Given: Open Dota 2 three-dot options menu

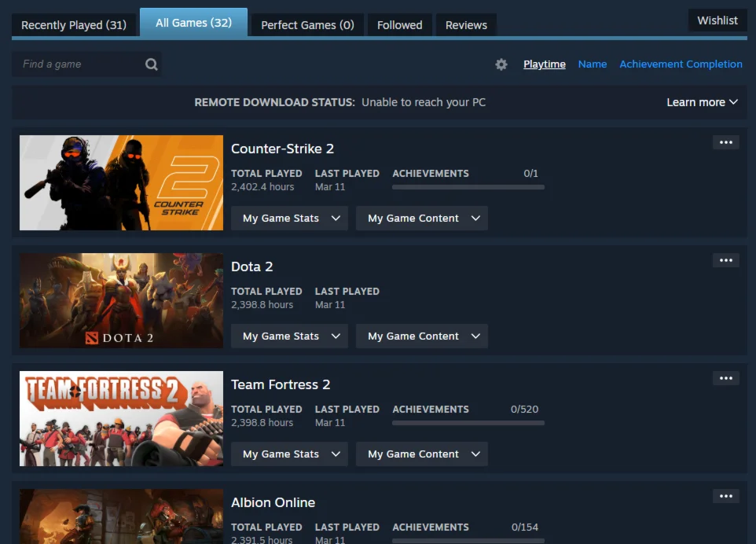Looking at the screenshot, I should 726,260.
